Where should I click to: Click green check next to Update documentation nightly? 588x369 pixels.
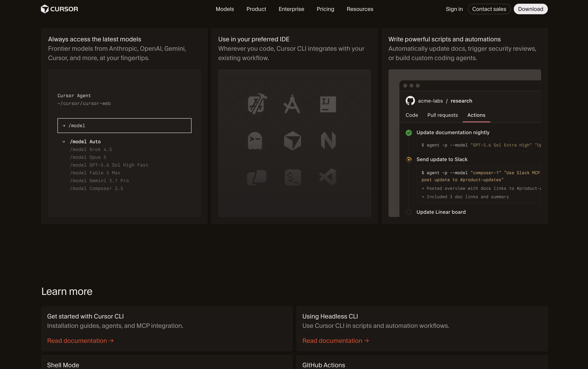point(409,132)
